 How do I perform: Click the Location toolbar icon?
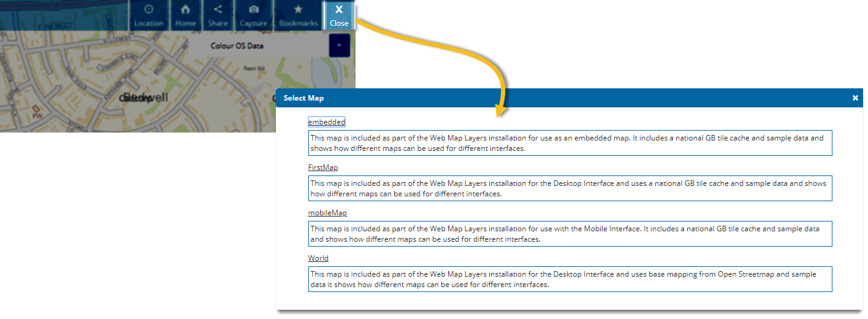[x=149, y=15]
